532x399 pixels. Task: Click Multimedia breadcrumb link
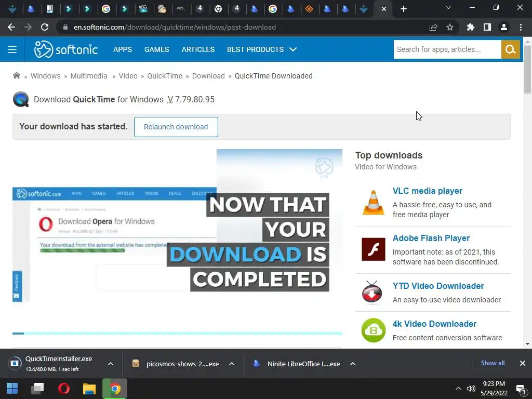point(88,76)
